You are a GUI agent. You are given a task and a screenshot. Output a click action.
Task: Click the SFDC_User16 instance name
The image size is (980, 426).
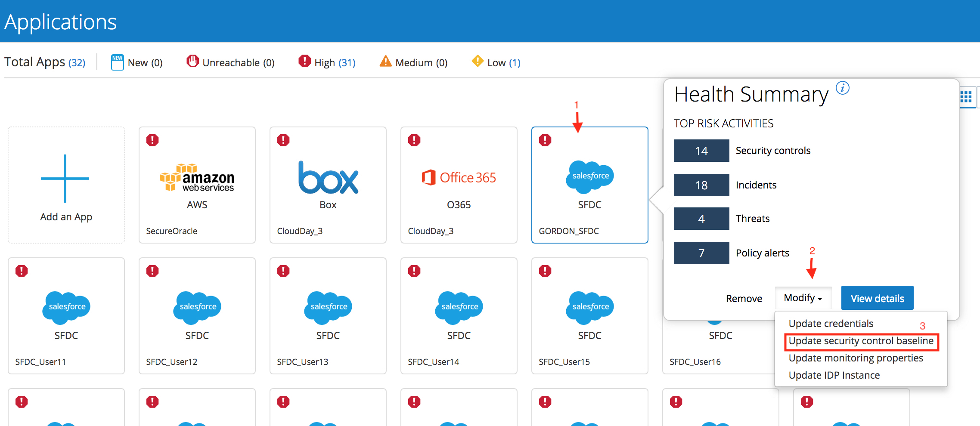(x=695, y=362)
